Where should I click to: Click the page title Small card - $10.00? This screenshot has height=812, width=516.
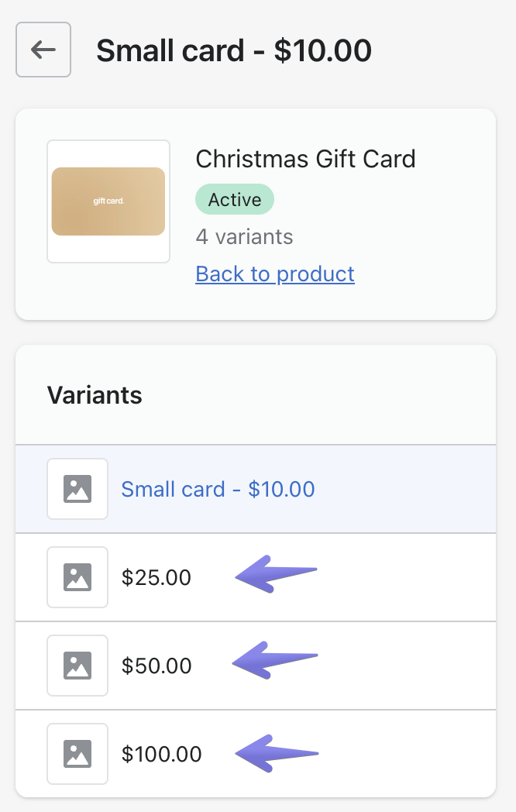233,50
